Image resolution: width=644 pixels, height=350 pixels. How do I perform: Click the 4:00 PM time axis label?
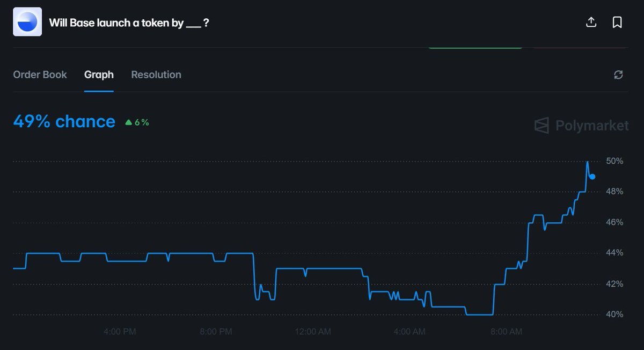click(x=120, y=332)
